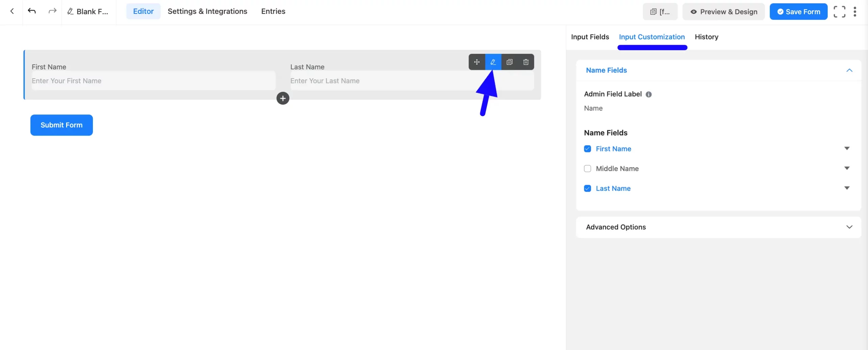Edit the Admin Field Label input
This screenshot has width=868, height=350.
[x=718, y=108]
